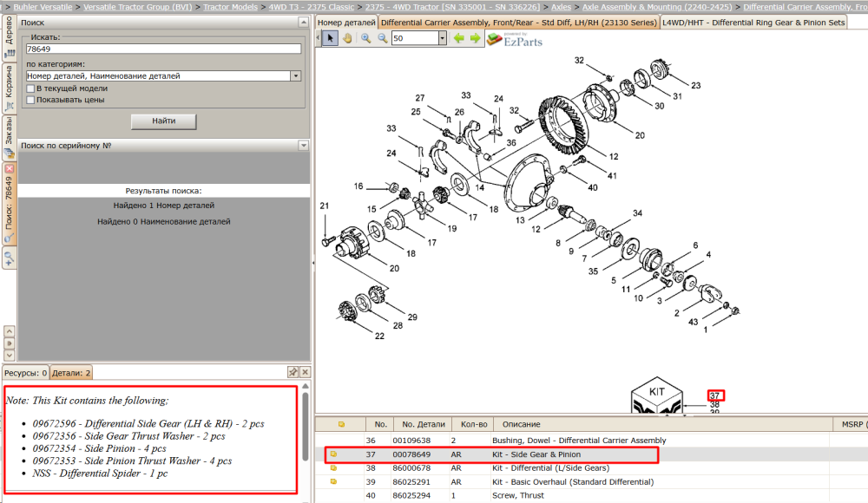Open Versatile Tractor Group (BVI) breadcrumb link
Image resolution: width=868 pixels, height=503 pixels.
[x=137, y=7]
